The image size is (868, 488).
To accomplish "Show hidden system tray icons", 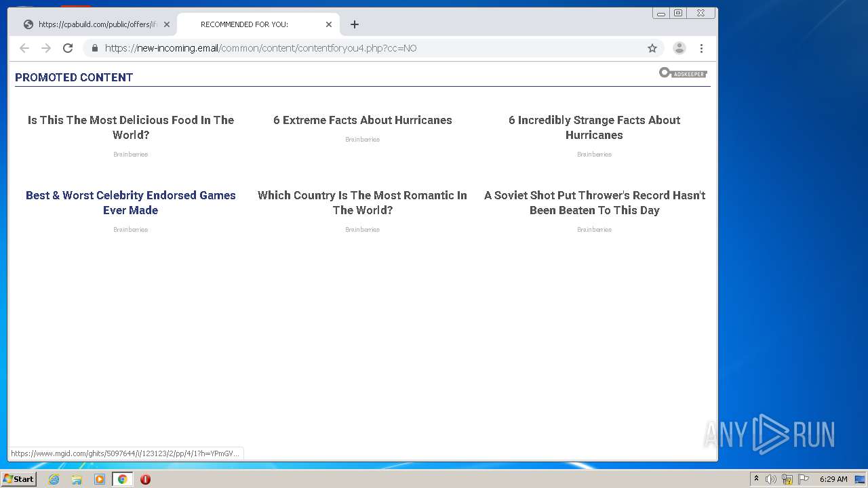I will (756, 479).
